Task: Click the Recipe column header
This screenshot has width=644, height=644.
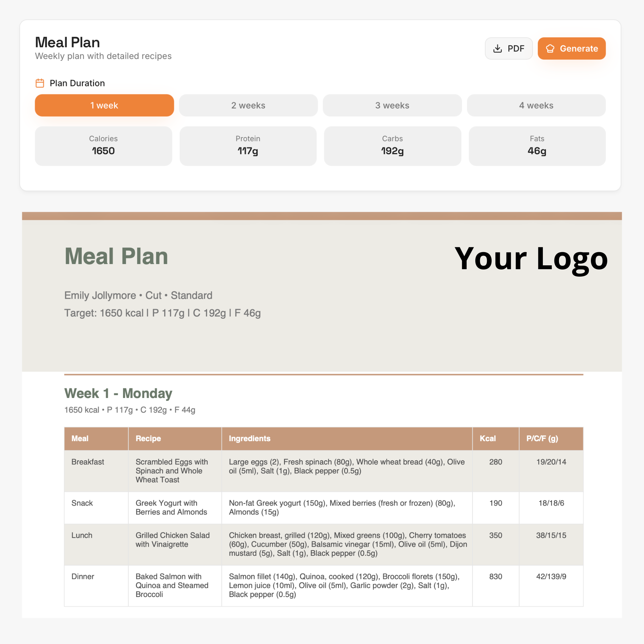Action: 148,438
